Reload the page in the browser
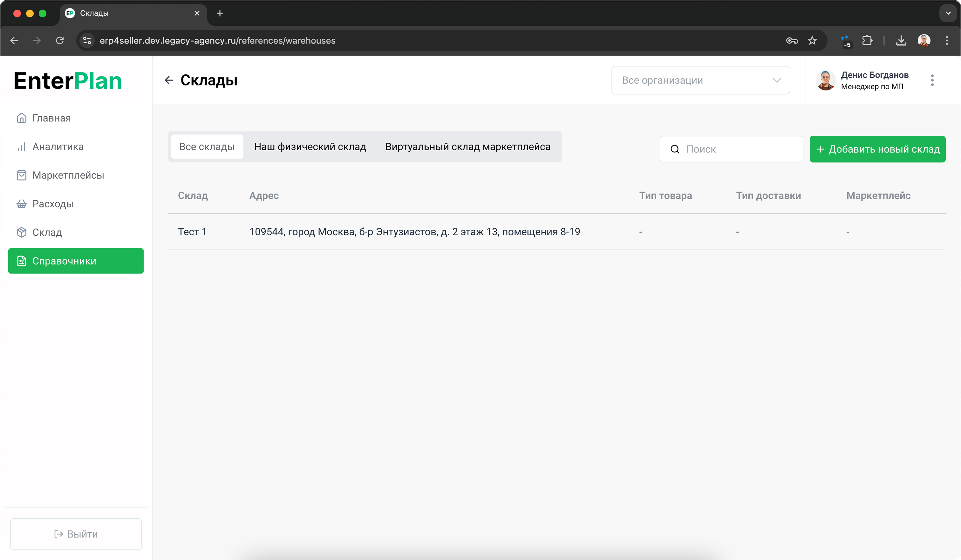 (60, 40)
